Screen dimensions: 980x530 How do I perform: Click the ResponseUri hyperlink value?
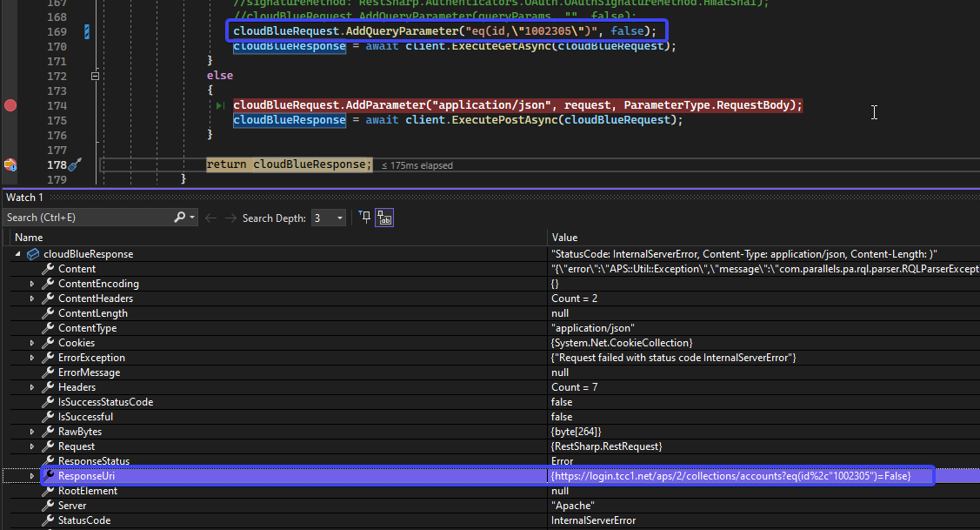click(739, 475)
